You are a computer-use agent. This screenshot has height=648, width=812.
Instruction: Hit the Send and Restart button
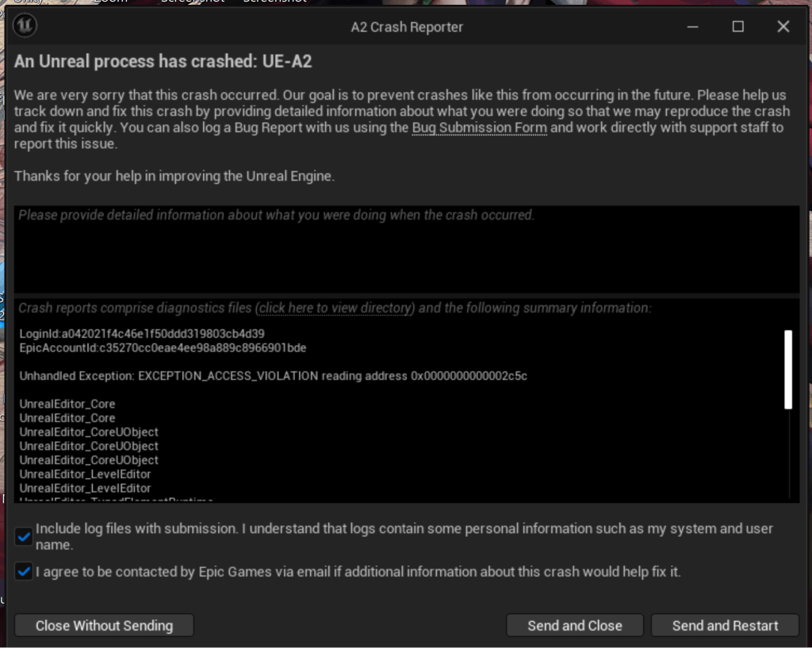[725, 625]
